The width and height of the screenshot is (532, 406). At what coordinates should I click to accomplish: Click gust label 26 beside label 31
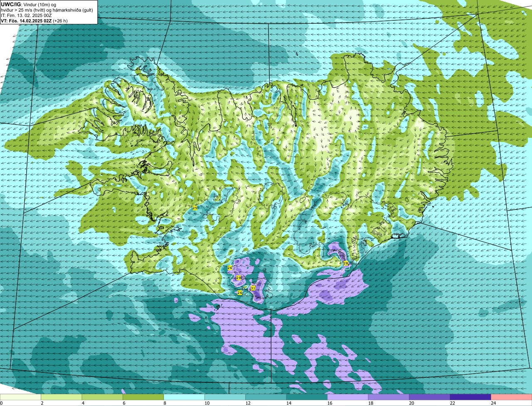[x=240, y=293]
